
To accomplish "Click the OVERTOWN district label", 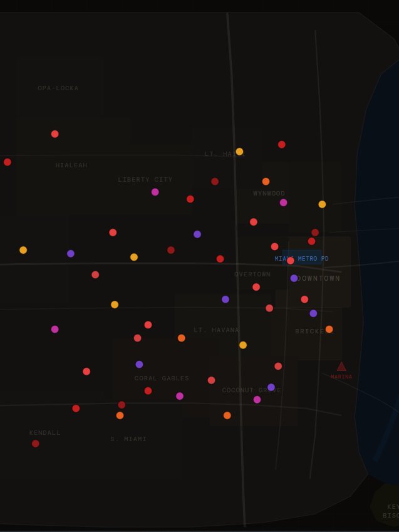I will (x=252, y=274).
